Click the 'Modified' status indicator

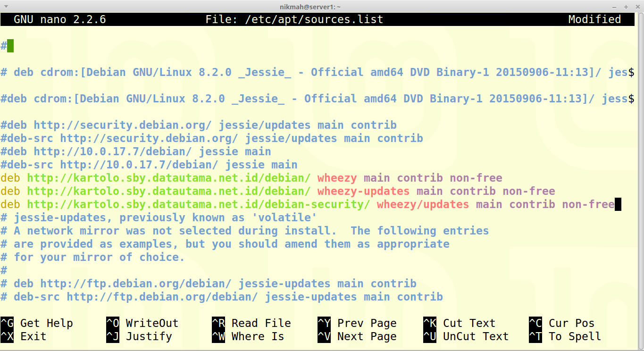pyautogui.click(x=594, y=19)
